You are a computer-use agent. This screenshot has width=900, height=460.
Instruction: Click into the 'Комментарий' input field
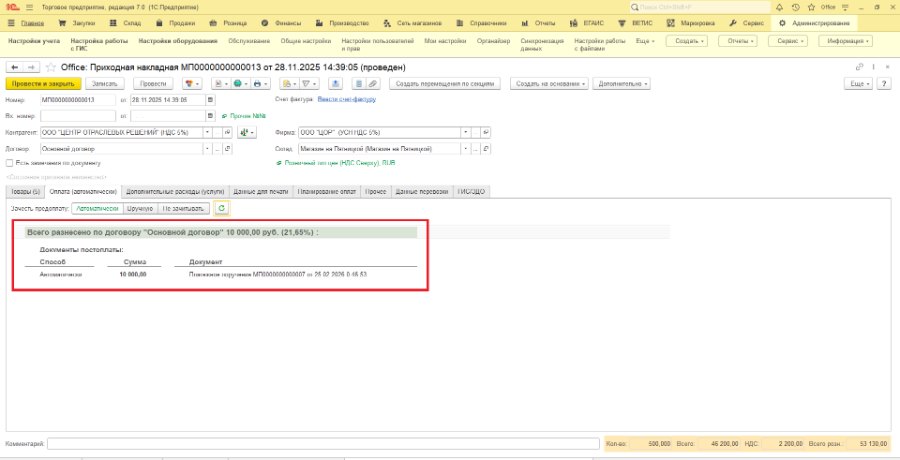click(x=323, y=444)
